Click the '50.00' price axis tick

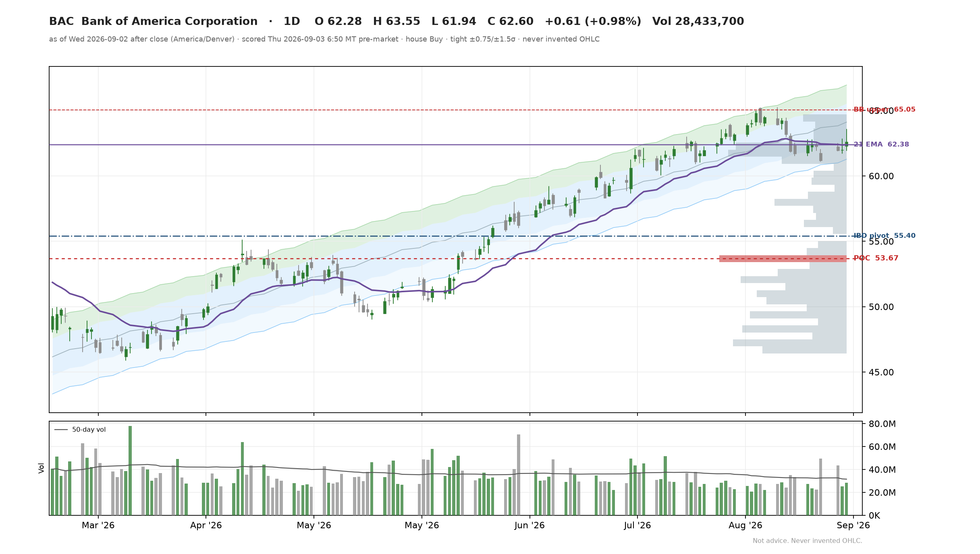pos(881,307)
